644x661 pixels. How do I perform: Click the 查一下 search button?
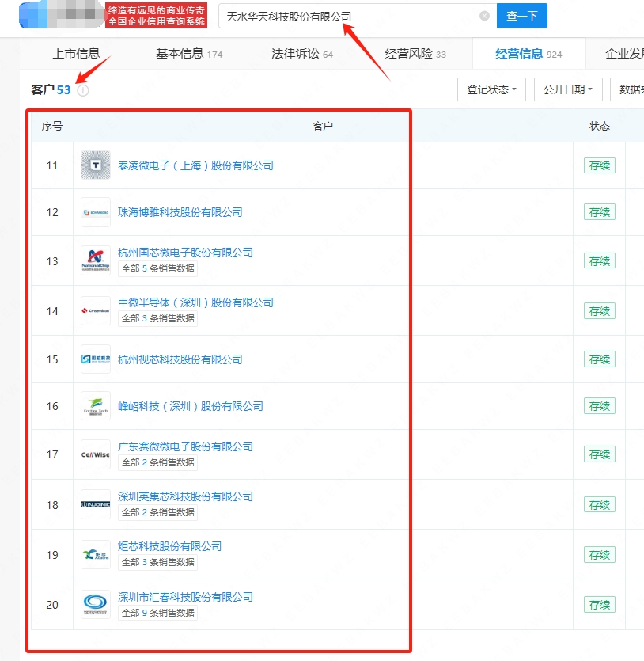click(x=522, y=16)
